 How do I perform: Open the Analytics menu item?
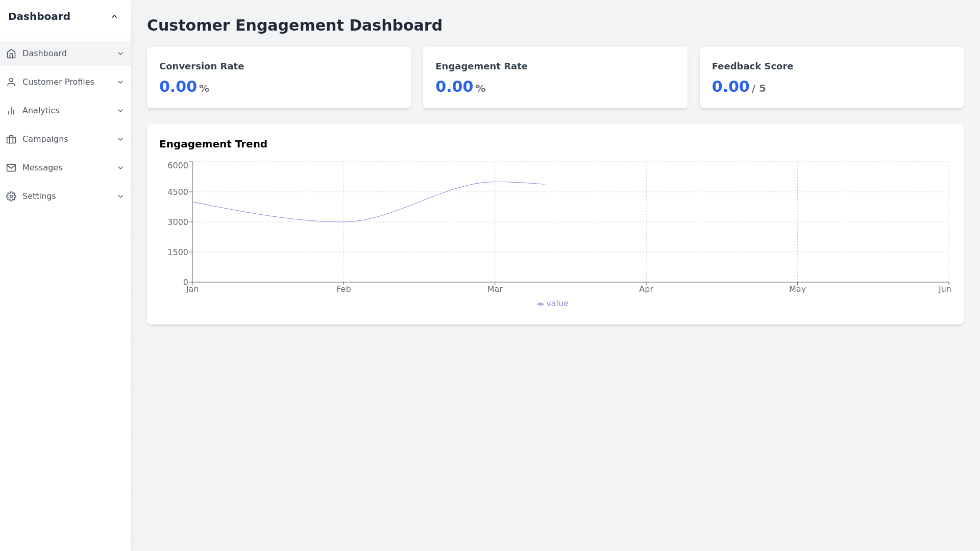pyautogui.click(x=41, y=111)
